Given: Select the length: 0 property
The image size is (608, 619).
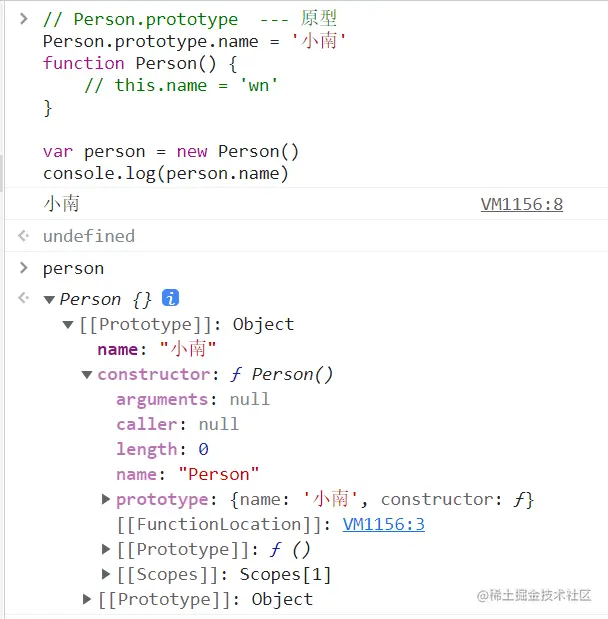Looking at the screenshot, I should tap(162, 449).
